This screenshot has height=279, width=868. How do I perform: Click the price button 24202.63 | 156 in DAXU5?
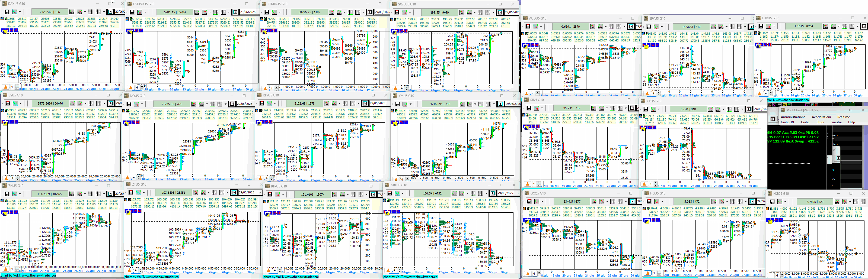50,12
